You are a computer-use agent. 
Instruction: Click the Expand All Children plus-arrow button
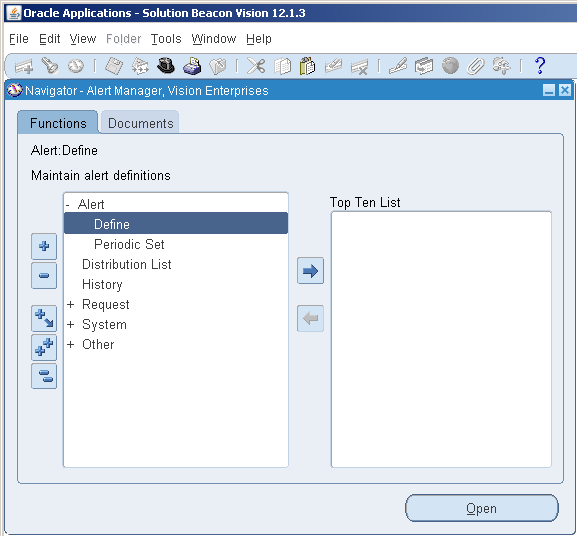(44, 318)
